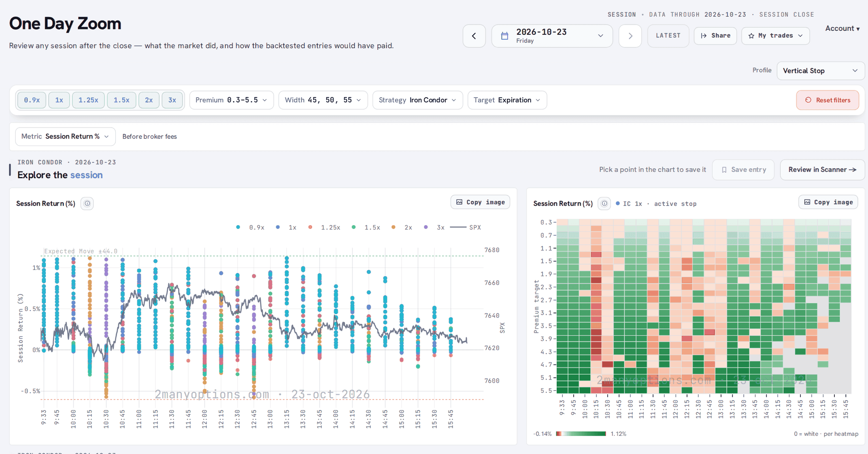Go to previous session with left arrow
Viewport: 868px width, 454px height.
(x=474, y=36)
